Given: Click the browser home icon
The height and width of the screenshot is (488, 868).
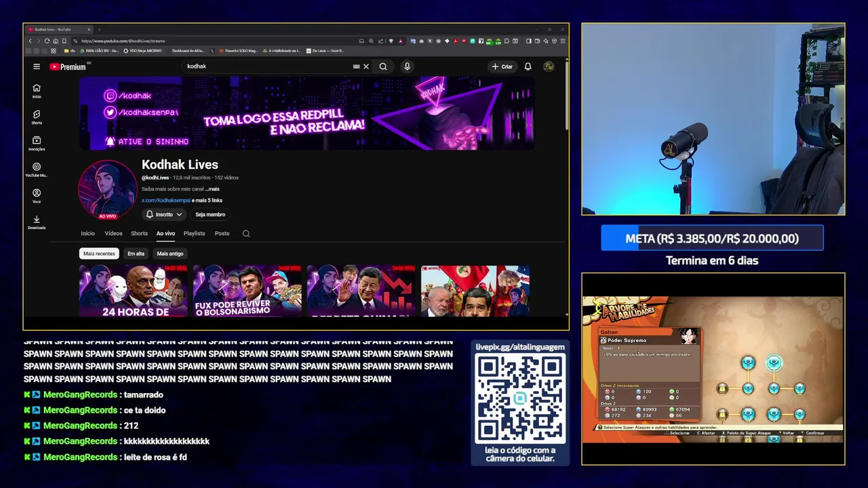Looking at the screenshot, I should 56,41.
